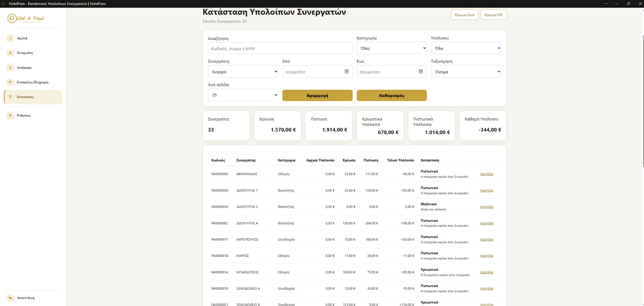
Task: Click the Αποσύνδεση logout icon
Action: click(x=10, y=298)
